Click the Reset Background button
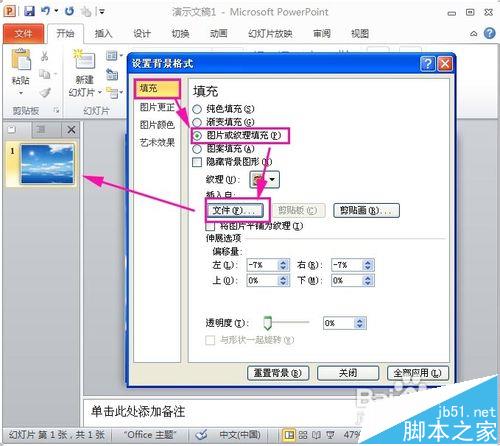Viewport: 500px width, 446px height. point(278,373)
